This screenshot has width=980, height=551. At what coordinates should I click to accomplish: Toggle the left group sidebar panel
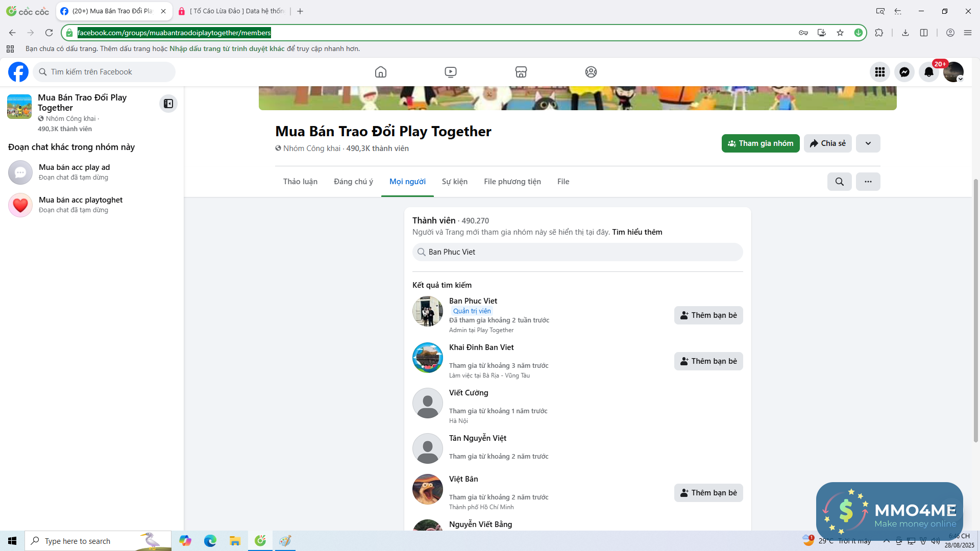[168, 104]
